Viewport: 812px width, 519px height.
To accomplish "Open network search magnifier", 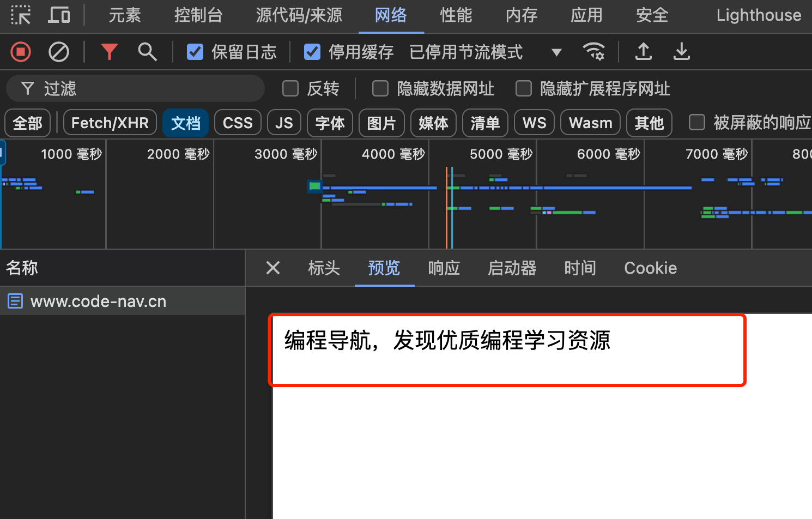I will (147, 52).
